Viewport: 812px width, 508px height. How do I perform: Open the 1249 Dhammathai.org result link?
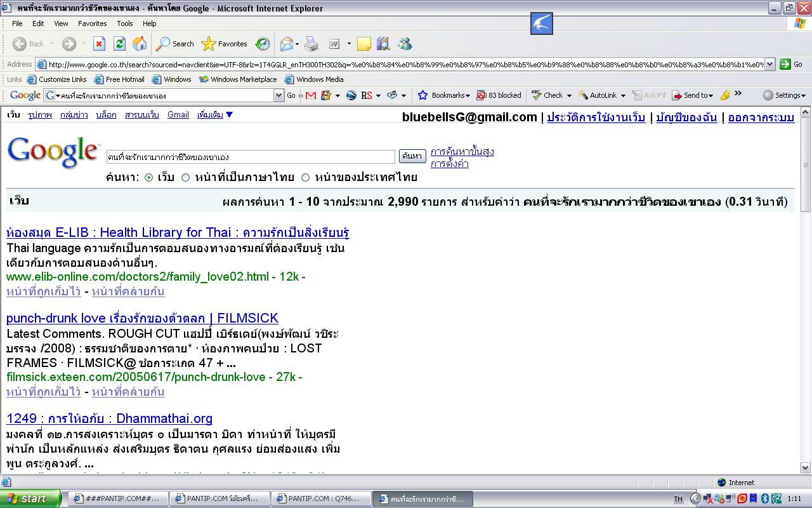[109, 418]
